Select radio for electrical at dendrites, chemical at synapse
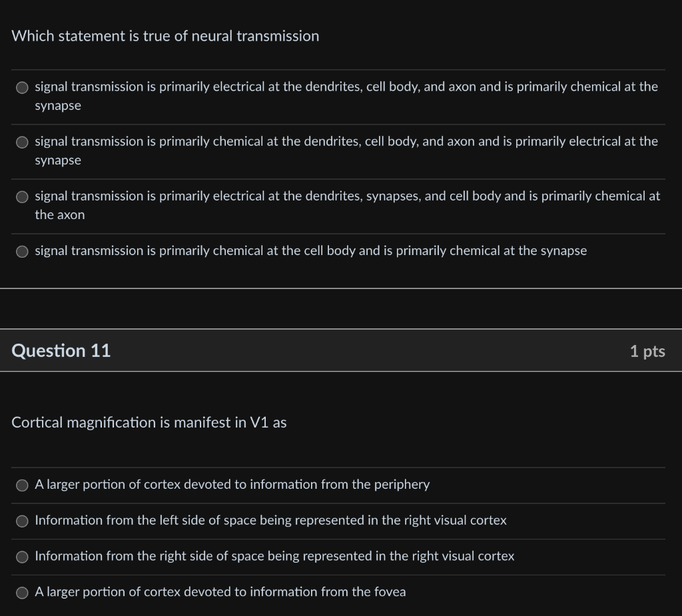This screenshot has height=616, width=682. pos(22,88)
